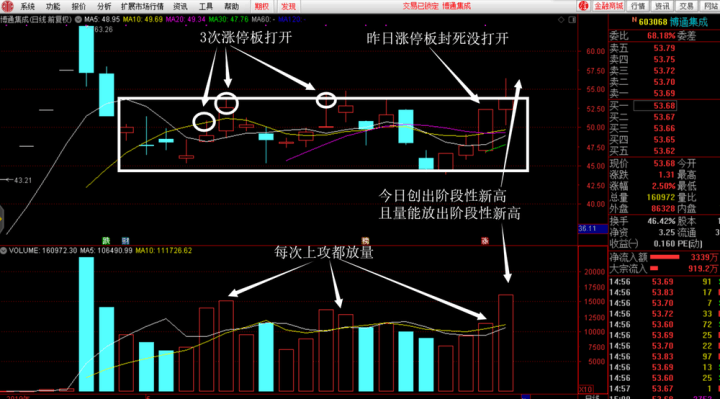Image resolution: width=720 pixels, height=399 pixels.
Task: Click the X10 volume scale toggle
Action: pos(585,389)
